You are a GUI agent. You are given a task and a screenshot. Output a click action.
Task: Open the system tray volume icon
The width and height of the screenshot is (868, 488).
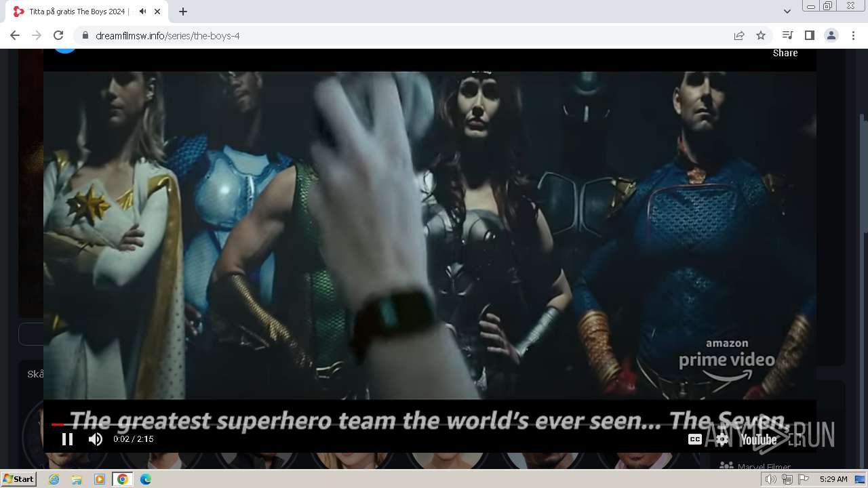[771, 479]
